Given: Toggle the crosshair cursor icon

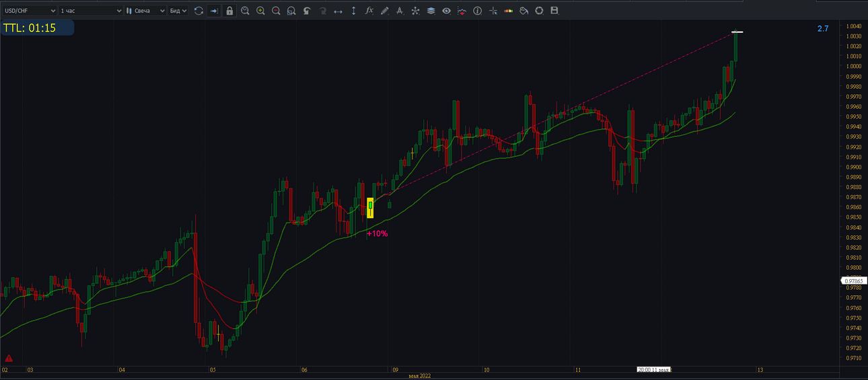Looking at the screenshot, I should coord(493,11).
